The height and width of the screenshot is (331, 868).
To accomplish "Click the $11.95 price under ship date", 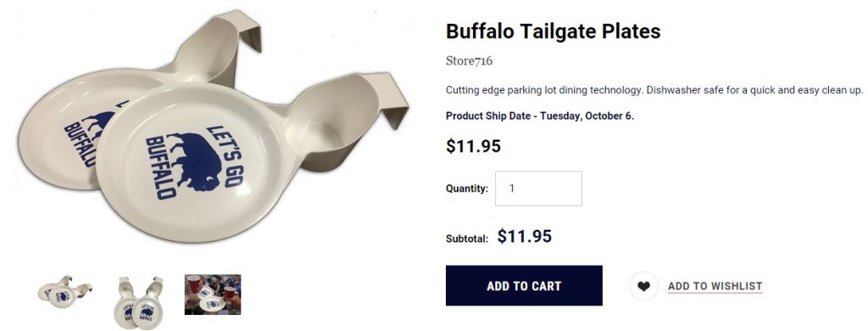I will (473, 146).
